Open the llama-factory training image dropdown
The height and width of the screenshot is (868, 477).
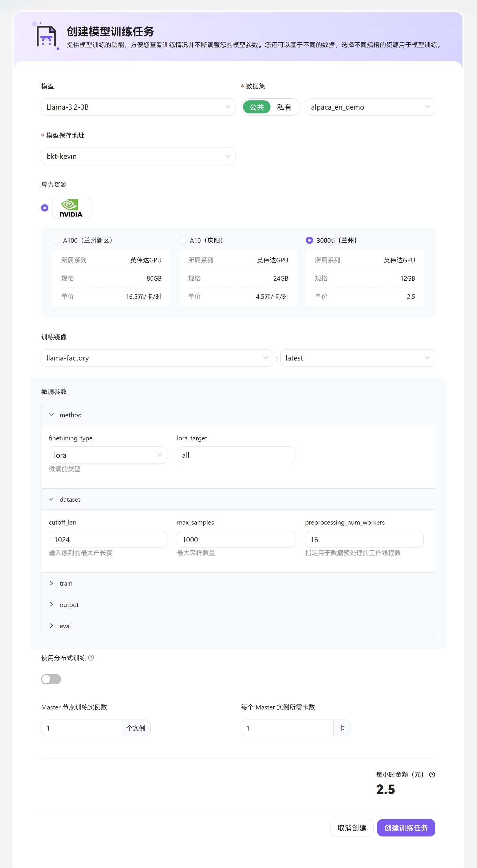(157, 358)
